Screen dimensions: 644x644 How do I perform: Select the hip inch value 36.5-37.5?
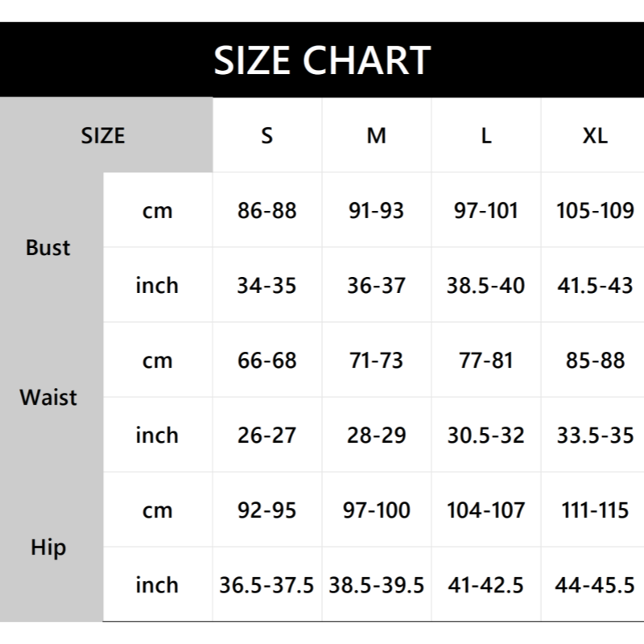click(x=267, y=585)
